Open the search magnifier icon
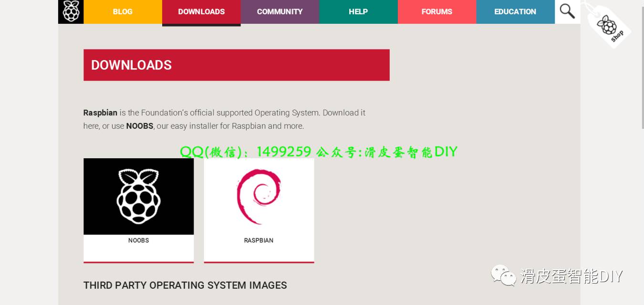644x305 pixels. tap(567, 11)
